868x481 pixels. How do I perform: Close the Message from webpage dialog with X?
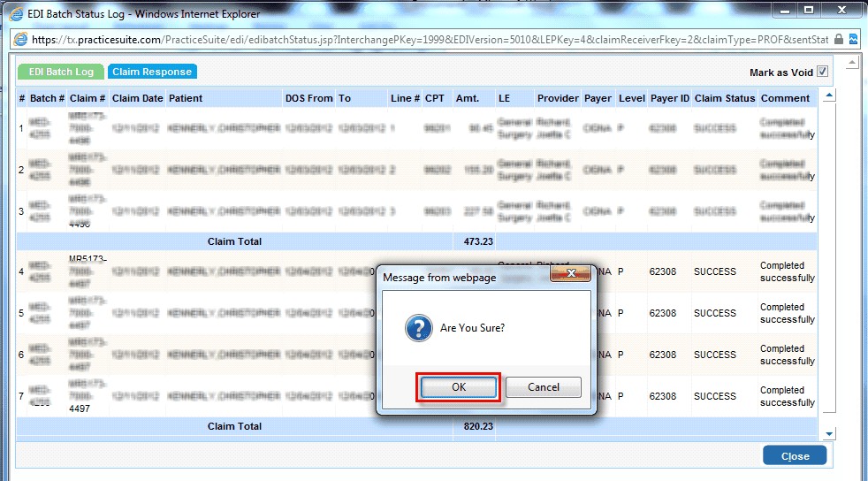coord(569,277)
